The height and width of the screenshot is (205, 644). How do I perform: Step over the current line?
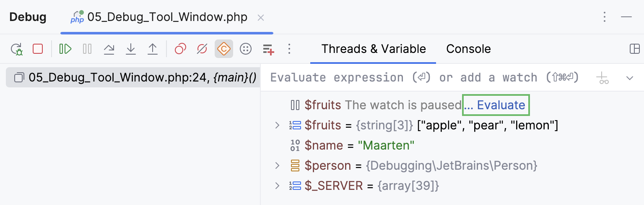109,49
